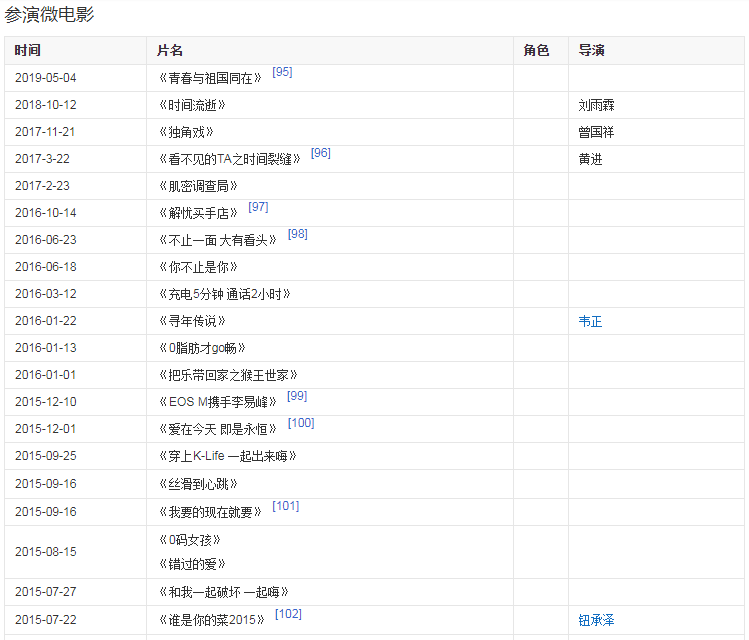Open director 韦正's linked page
Image resolution: width=749 pixels, height=640 pixels.
590,321
